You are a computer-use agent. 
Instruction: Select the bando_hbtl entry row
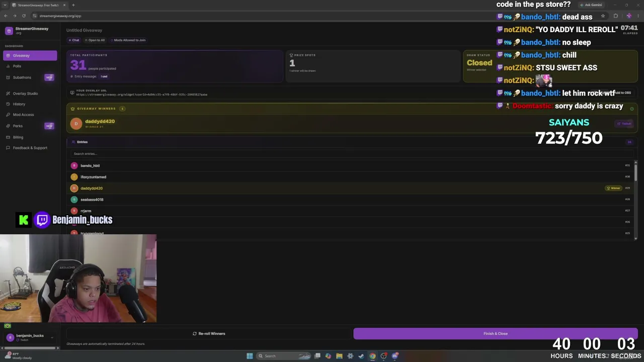pyautogui.click(x=351, y=165)
